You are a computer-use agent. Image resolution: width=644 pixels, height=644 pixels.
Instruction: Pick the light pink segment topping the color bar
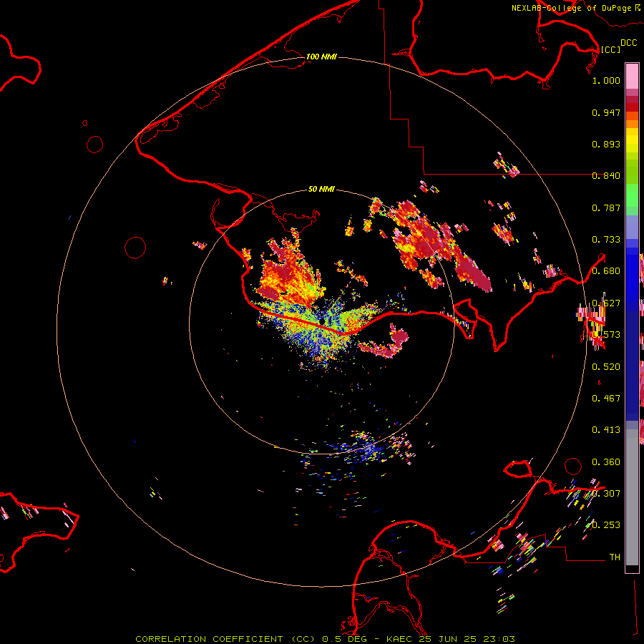click(632, 76)
